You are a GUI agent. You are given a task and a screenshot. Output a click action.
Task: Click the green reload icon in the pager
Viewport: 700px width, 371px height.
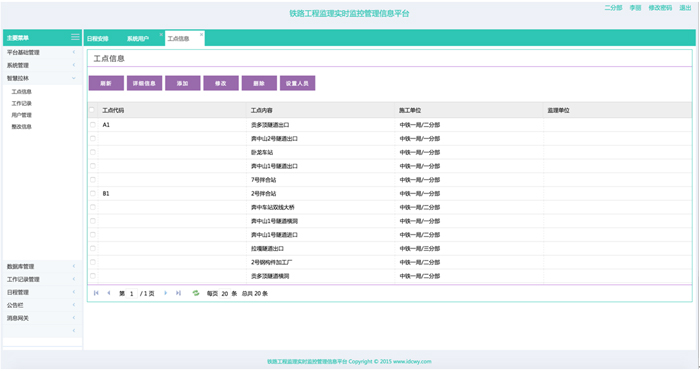point(196,293)
